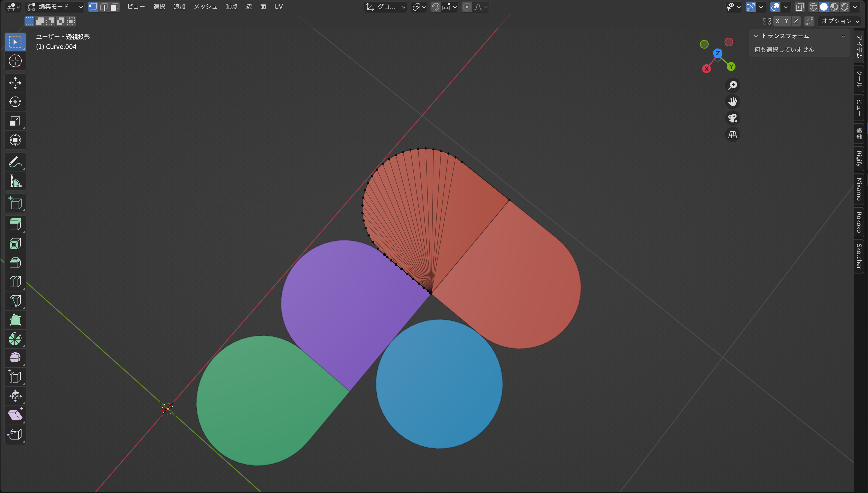
Task: Set selection mode to extend
Action: pyautogui.click(x=40, y=21)
